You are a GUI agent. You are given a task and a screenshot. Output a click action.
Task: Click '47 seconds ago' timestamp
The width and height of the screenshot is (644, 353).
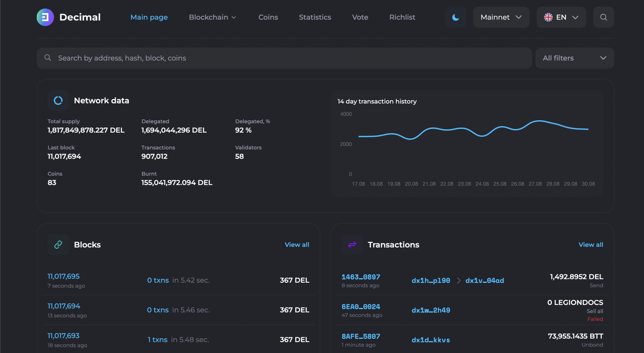(x=362, y=315)
